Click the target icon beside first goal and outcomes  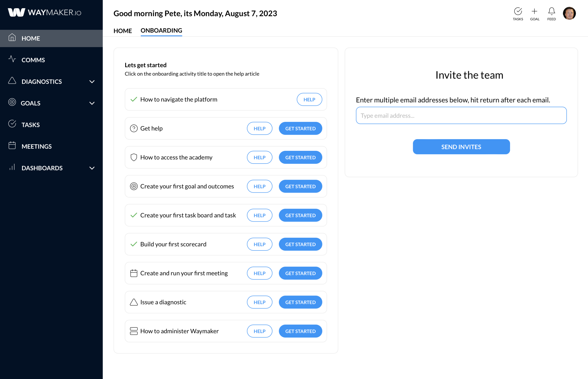(x=134, y=186)
